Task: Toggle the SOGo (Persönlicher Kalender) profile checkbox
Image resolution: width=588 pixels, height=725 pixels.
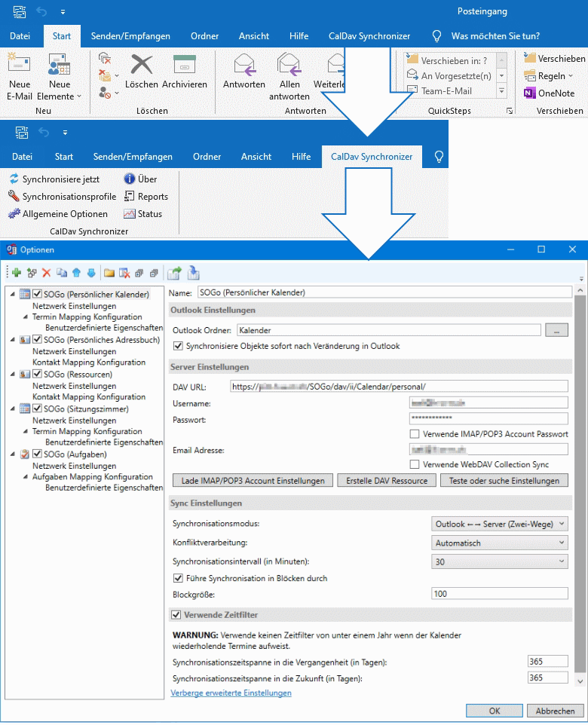Action: click(38, 294)
